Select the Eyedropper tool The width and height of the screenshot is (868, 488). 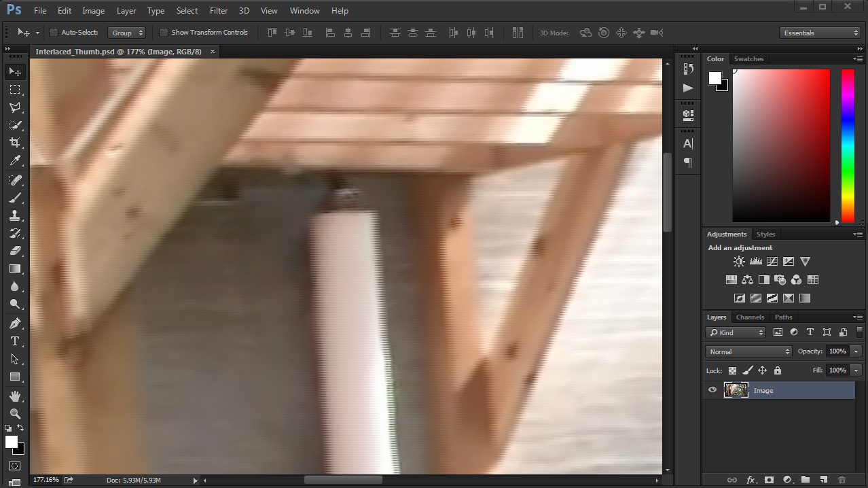click(15, 161)
